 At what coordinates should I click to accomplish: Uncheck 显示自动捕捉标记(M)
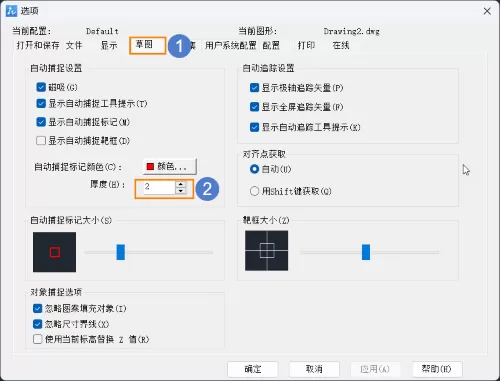click(x=41, y=122)
